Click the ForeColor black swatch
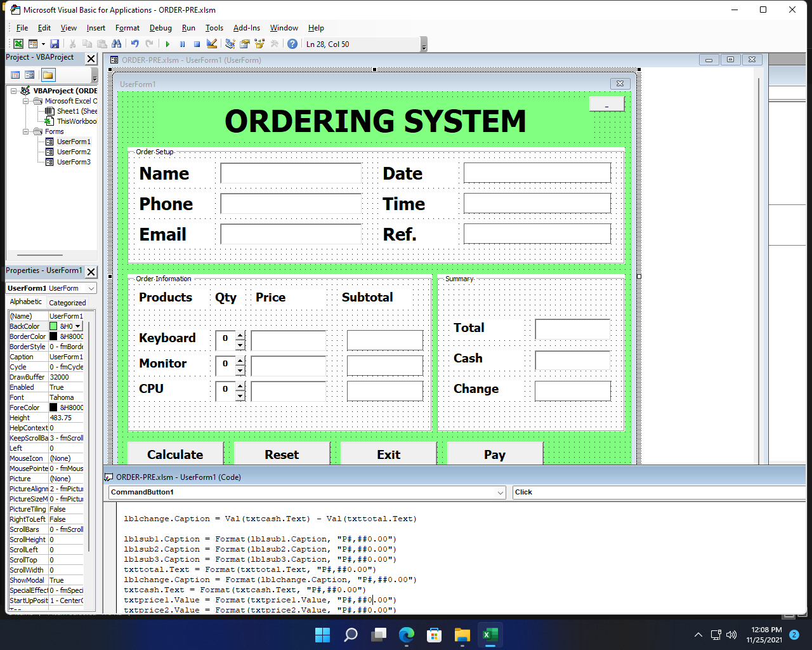Image resolution: width=812 pixels, height=650 pixels. point(53,408)
